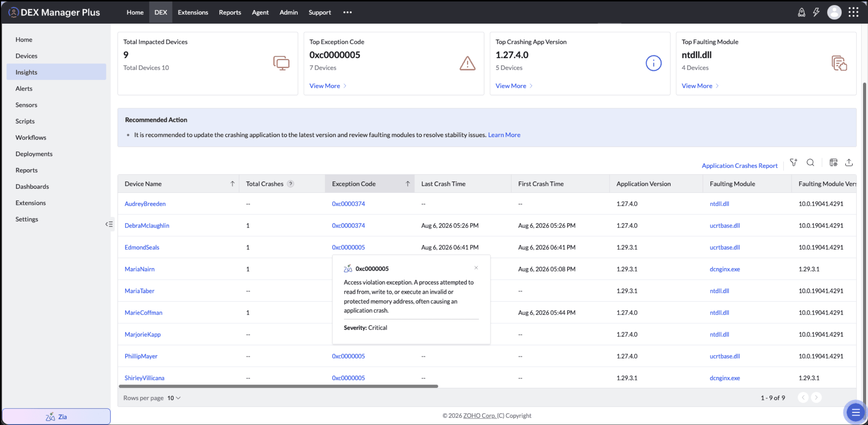Open the Agent top menu

260,13
